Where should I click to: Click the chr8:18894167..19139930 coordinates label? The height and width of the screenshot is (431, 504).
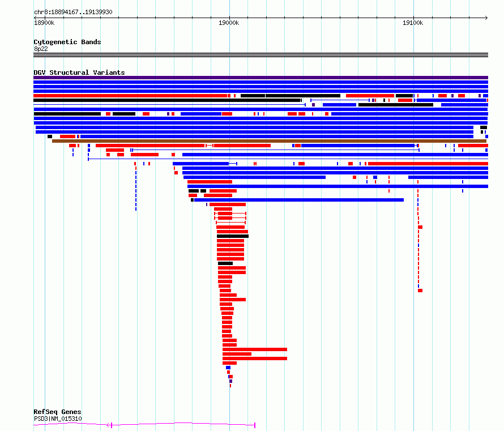[73, 12]
